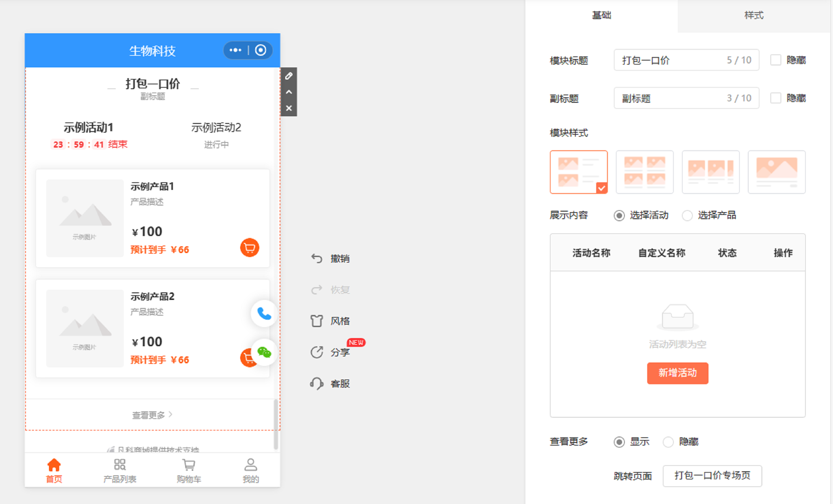Click the 撤销 undo icon
833x504 pixels.
pos(317,259)
